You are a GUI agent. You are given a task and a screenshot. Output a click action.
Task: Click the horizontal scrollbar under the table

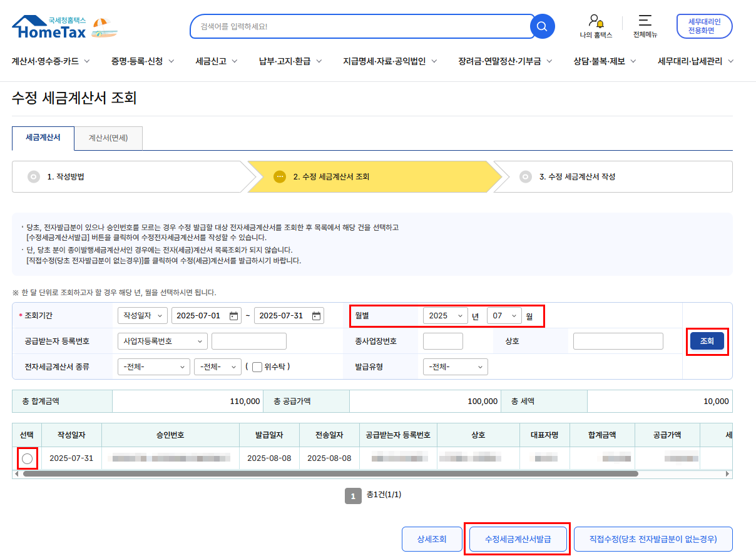330,474
